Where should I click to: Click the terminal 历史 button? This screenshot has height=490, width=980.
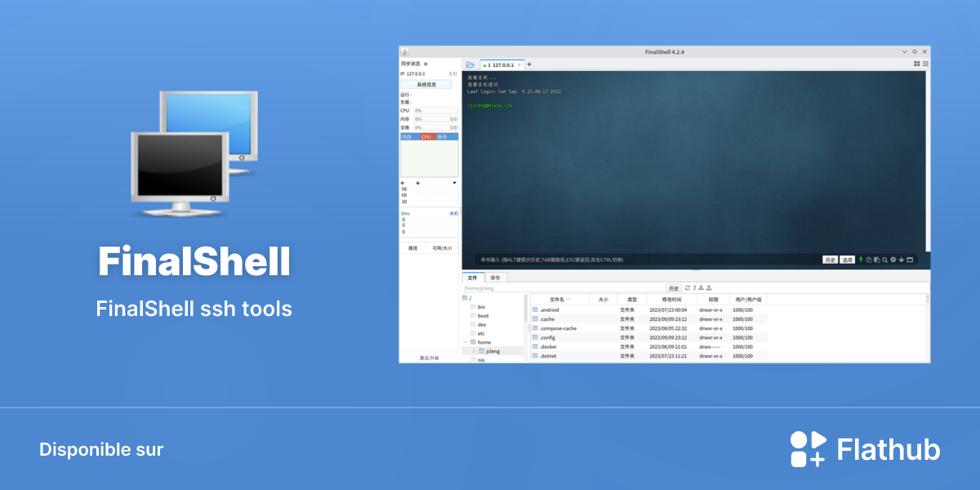[830, 260]
